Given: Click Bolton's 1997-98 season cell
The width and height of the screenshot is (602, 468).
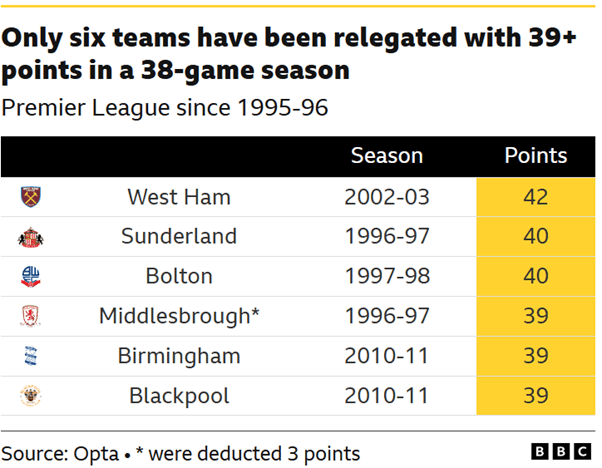Looking at the screenshot, I should (386, 277).
